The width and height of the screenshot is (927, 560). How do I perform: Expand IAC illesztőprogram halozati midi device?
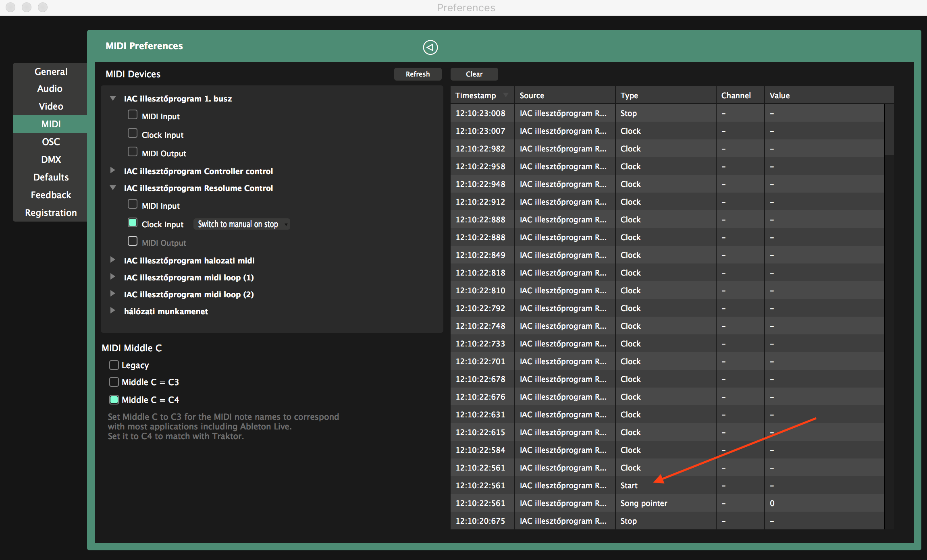tap(113, 260)
